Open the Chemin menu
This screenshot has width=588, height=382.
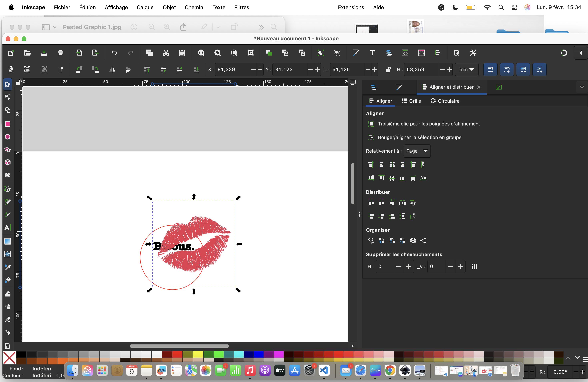194,7
